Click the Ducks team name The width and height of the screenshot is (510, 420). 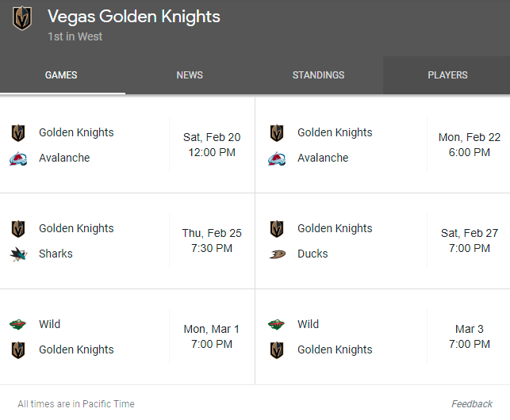[313, 254]
